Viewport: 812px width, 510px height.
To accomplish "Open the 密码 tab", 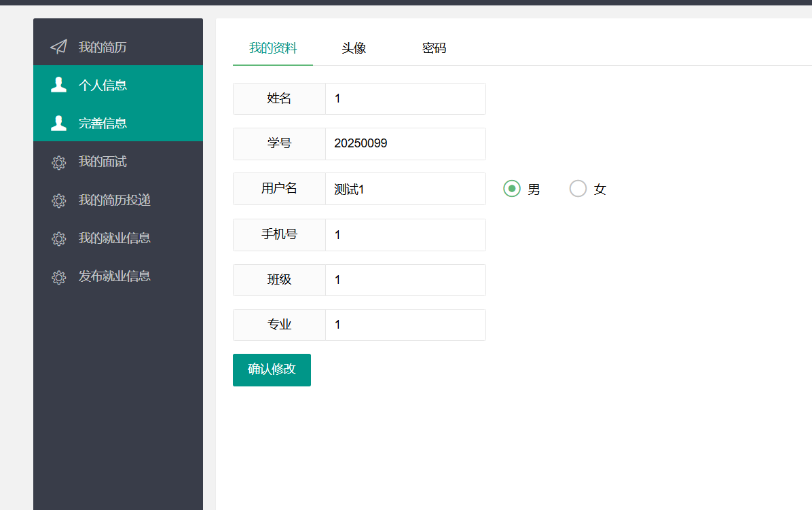I will coord(434,48).
